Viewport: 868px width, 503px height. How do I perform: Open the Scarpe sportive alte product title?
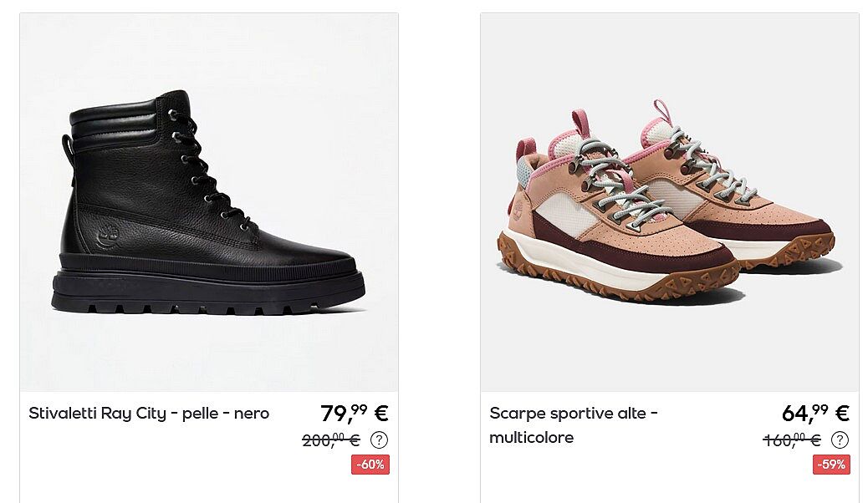coord(574,425)
